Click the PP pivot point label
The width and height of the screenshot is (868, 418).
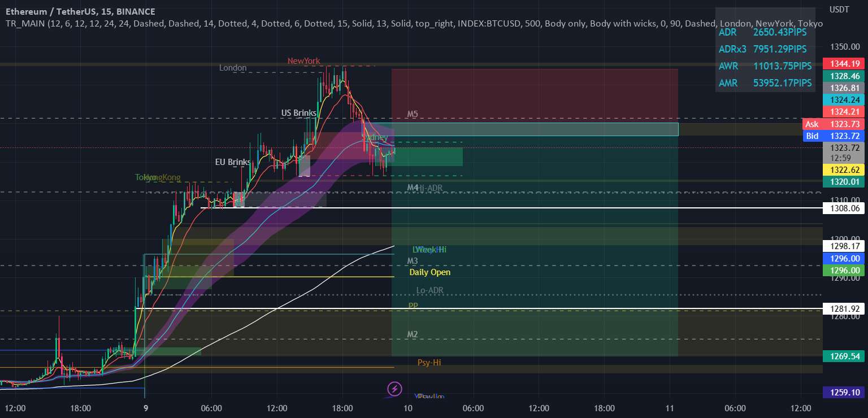[413, 306]
